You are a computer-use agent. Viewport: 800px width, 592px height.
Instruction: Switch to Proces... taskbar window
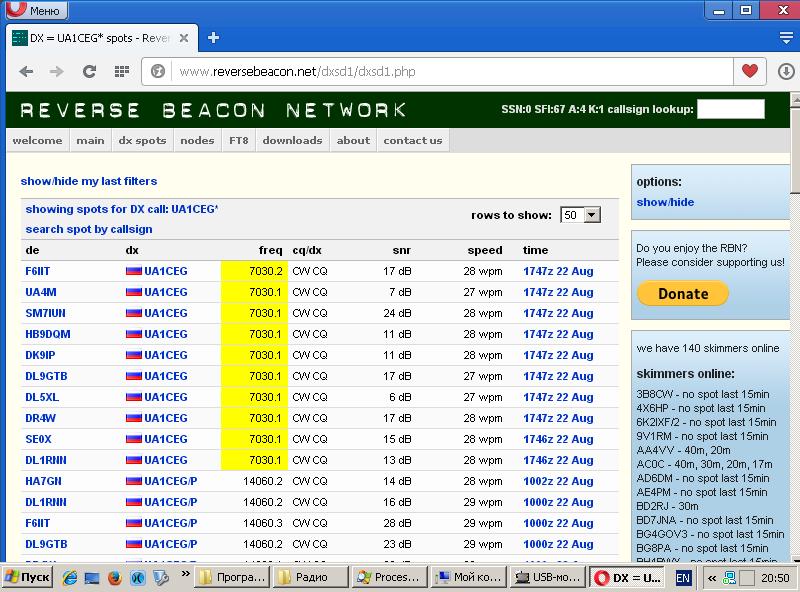point(389,577)
